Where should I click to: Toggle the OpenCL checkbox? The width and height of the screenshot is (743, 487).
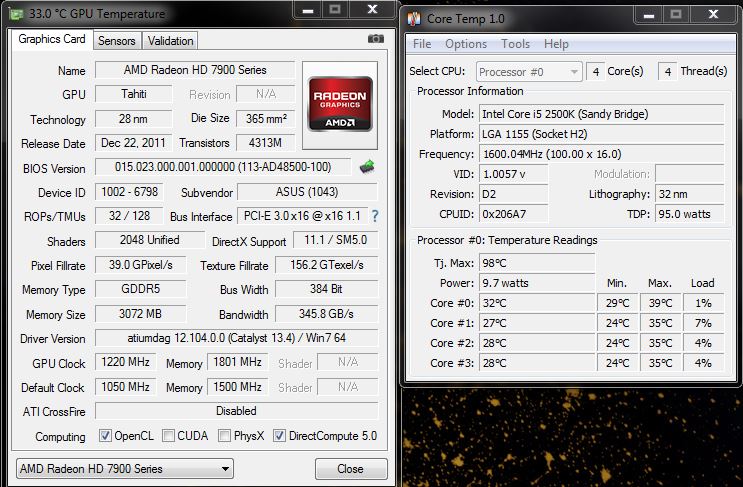pos(105,435)
